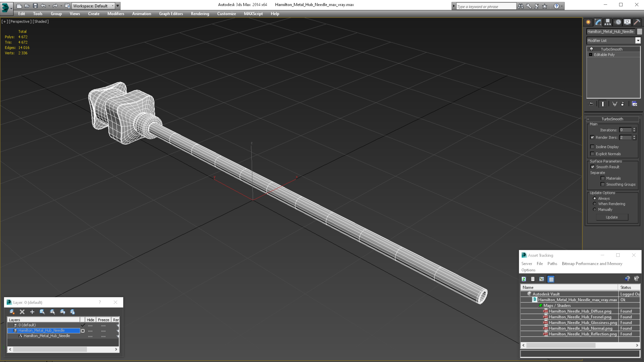The image size is (644, 362).
Task: Uncheck the Smooth Result checkbox
Action: tap(592, 167)
